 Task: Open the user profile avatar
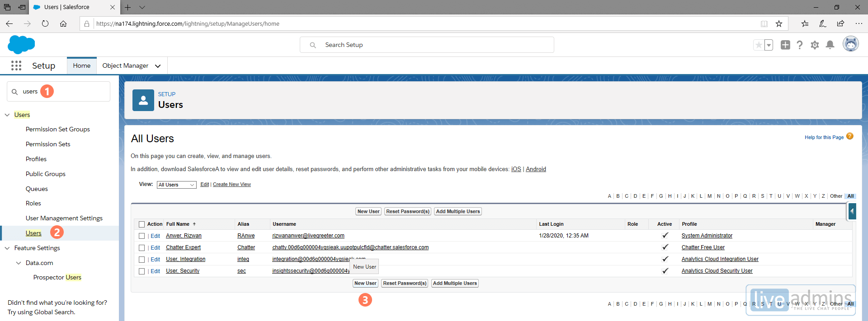tap(851, 44)
